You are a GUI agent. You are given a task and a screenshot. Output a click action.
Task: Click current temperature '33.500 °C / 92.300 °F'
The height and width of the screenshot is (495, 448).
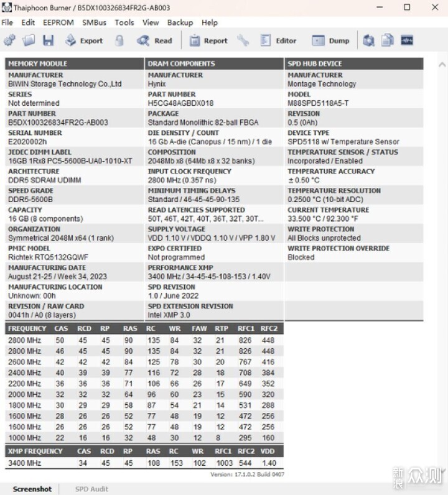[x=323, y=219]
